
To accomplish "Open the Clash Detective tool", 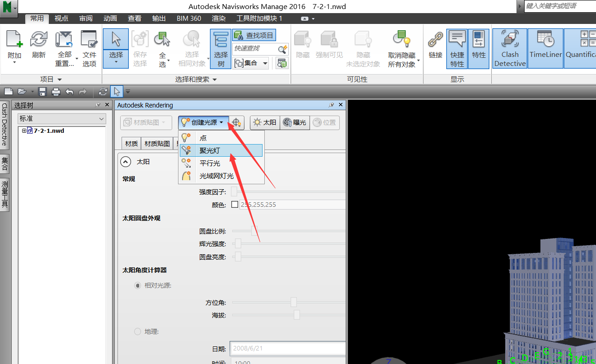I will click(510, 48).
